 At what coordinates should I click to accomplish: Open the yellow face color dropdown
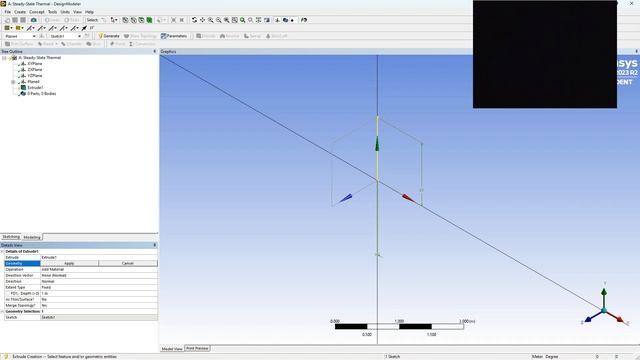[x=19, y=28]
